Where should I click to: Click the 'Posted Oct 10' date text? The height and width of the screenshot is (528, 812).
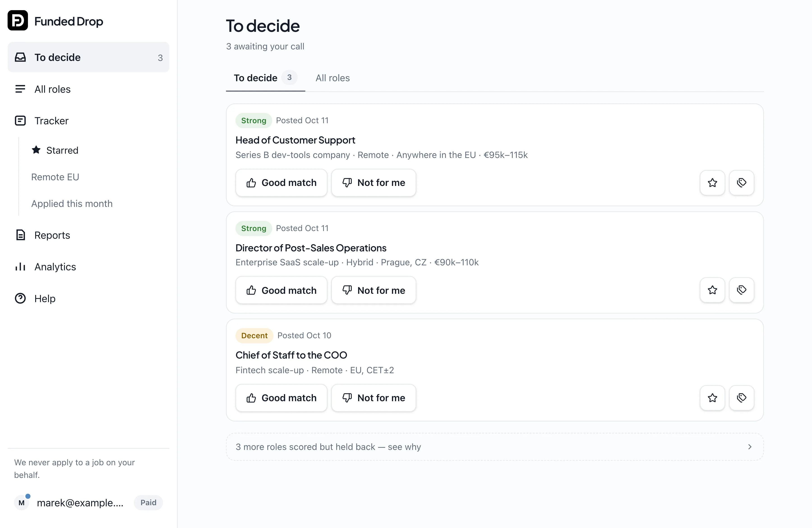(304, 336)
